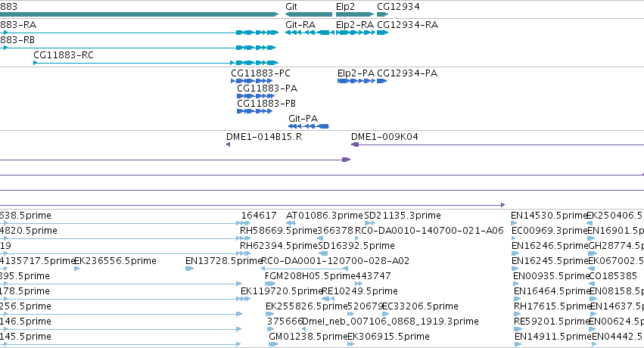This screenshot has width=644, height=348.
Task: Click the EK306915.5prime label
Action: pos(388,337)
